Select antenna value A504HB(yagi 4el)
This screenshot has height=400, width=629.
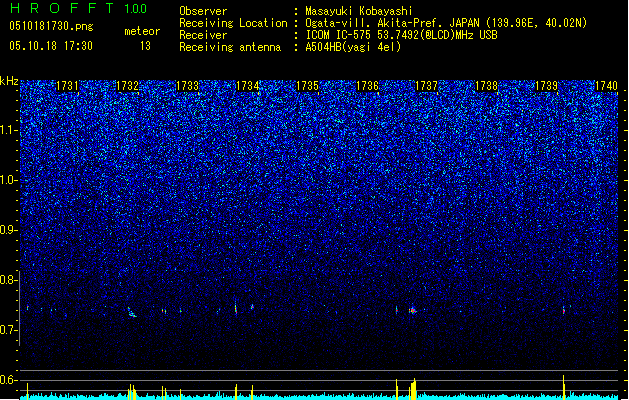click(353, 47)
